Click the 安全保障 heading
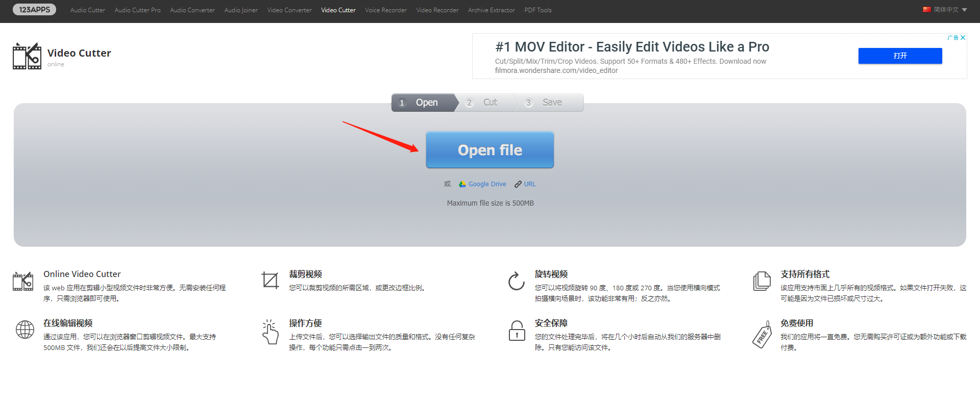This screenshot has width=980, height=401. [551, 323]
